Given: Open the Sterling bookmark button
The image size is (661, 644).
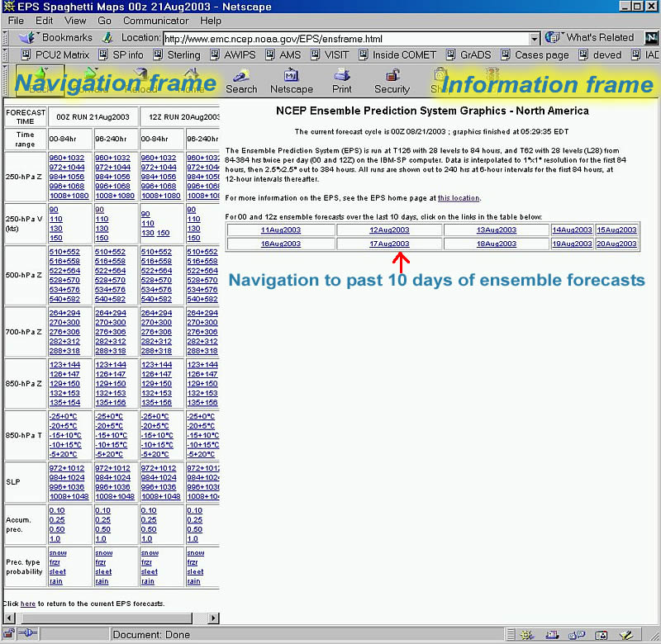Looking at the screenshot, I should [177, 55].
